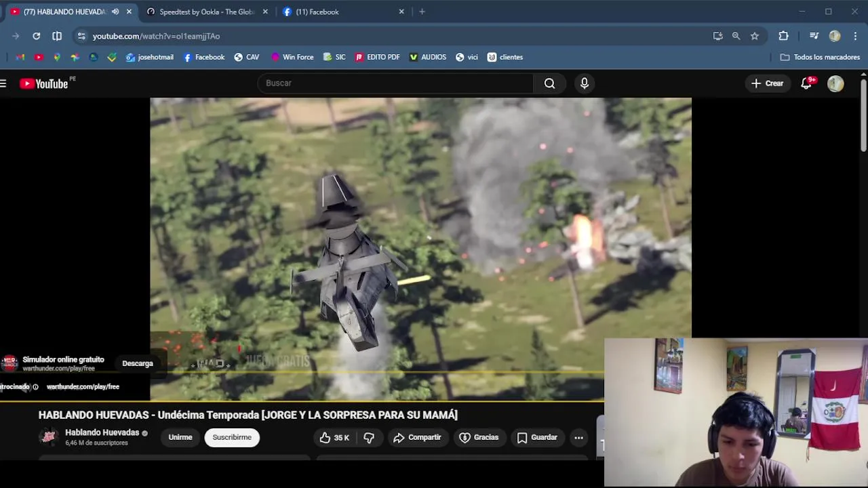Open vici bookmark
Viewport: 868px width, 488px height.
(467, 57)
